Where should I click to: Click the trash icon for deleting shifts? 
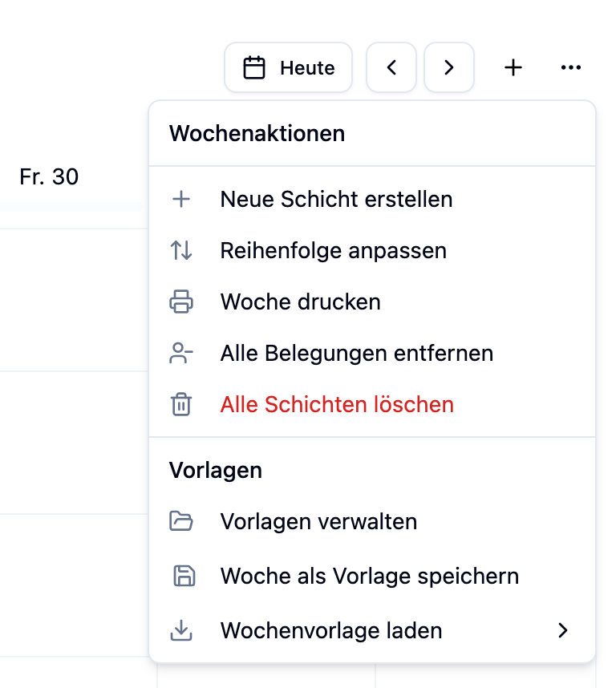(182, 405)
